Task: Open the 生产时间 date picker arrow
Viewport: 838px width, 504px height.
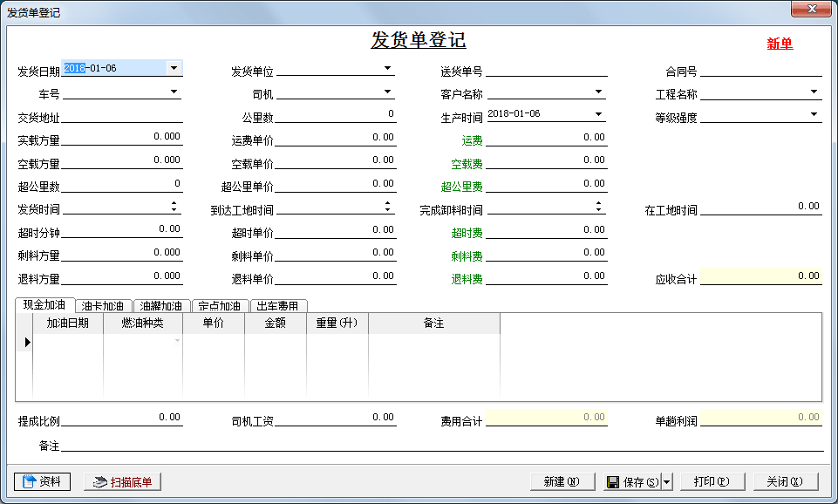Action: [x=598, y=114]
